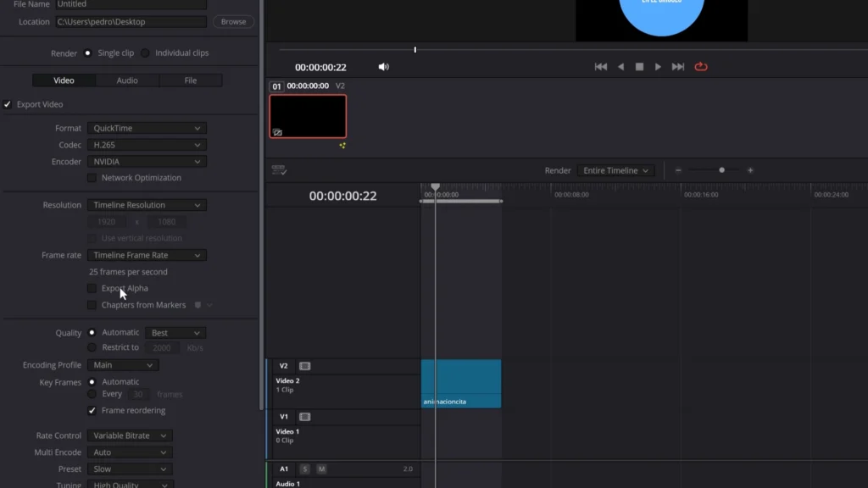Click the Location path input field
Image resolution: width=868 pixels, height=488 pixels.
point(131,21)
